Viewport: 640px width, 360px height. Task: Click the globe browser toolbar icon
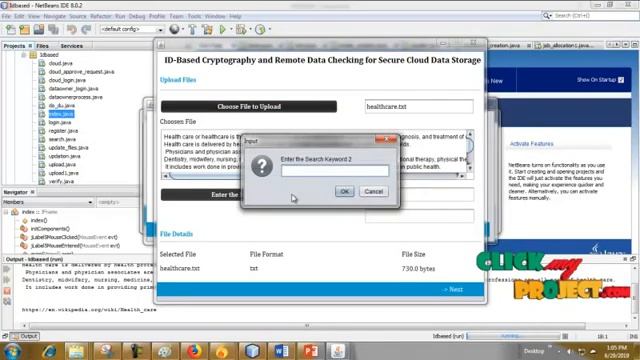pos(174,29)
